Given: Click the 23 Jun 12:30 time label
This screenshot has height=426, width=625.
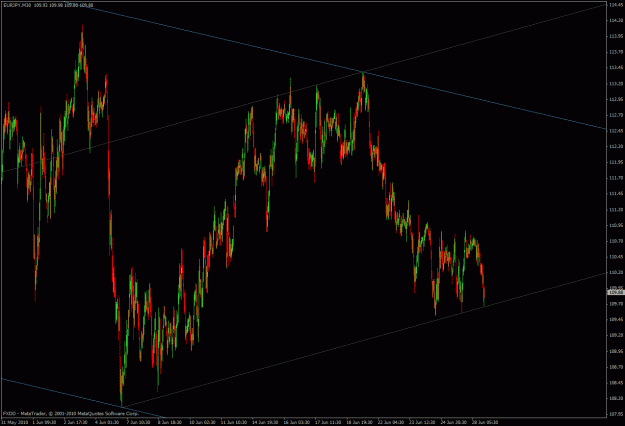Looking at the screenshot, I should pyautogui.click(x=423, y=422).
